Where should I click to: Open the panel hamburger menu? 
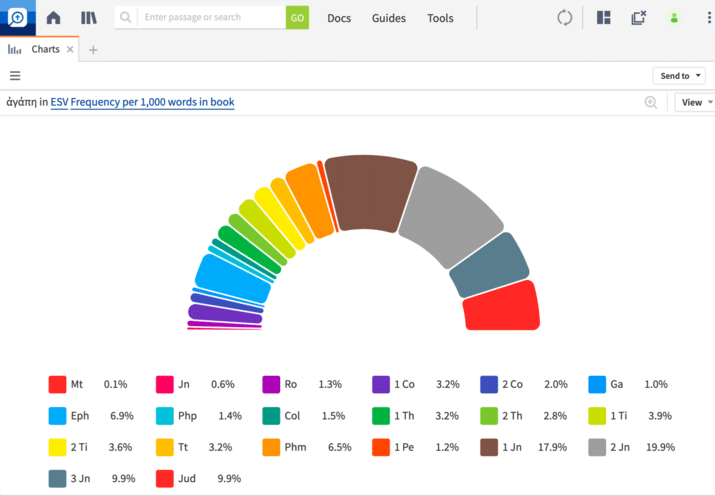pos(15,75)
